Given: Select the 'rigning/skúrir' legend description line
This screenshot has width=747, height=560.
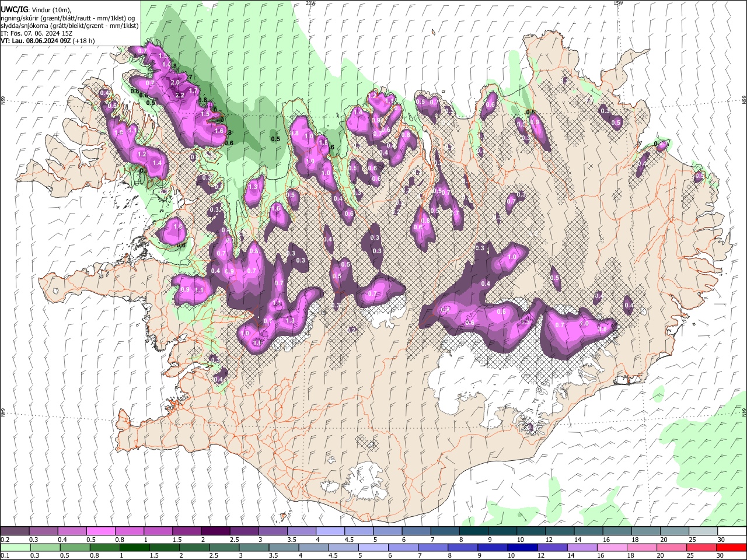Looking at the screenshot, I should click(x=68, y=18).
